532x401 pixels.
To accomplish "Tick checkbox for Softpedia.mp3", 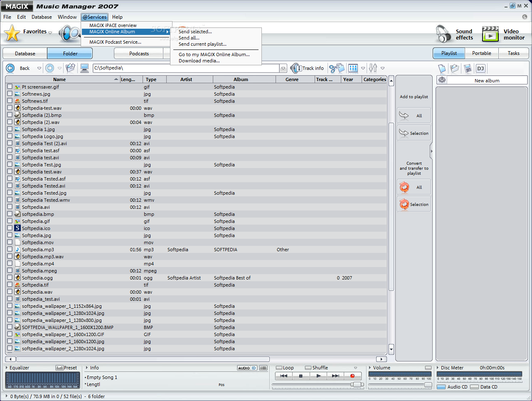I will (10, 249).
